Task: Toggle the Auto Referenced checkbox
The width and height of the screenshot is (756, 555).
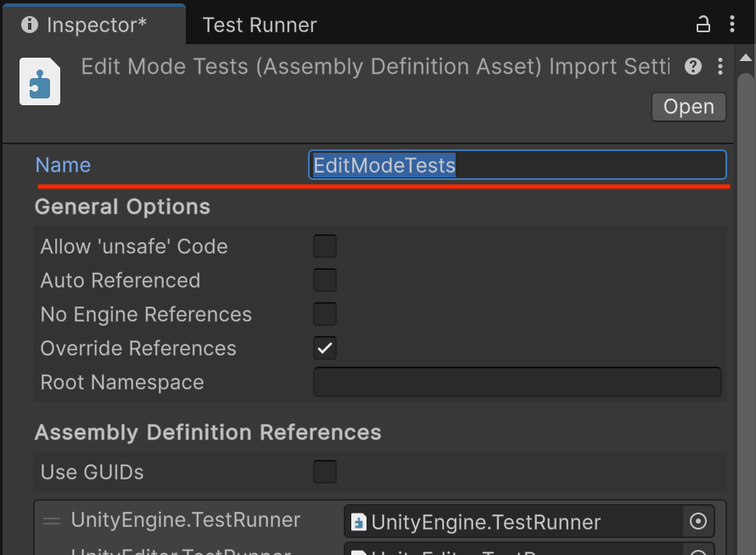Action: [x=325, y=281]
